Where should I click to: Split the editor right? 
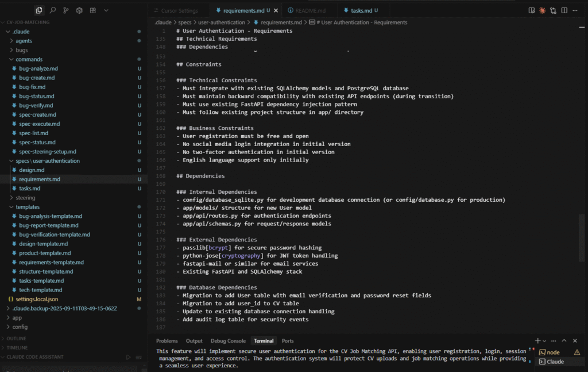pos(564,10)
